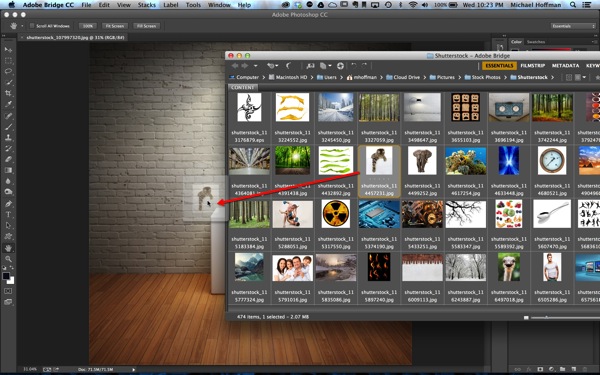Select the Type tool

point(8,215)
